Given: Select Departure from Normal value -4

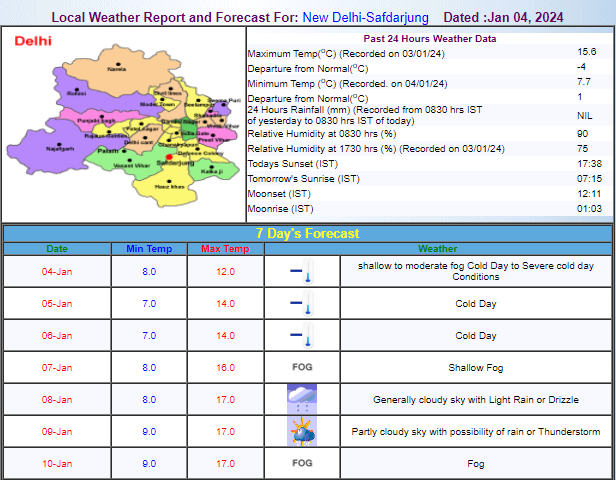Looking at the screenshot, I should tap(581, 66).
